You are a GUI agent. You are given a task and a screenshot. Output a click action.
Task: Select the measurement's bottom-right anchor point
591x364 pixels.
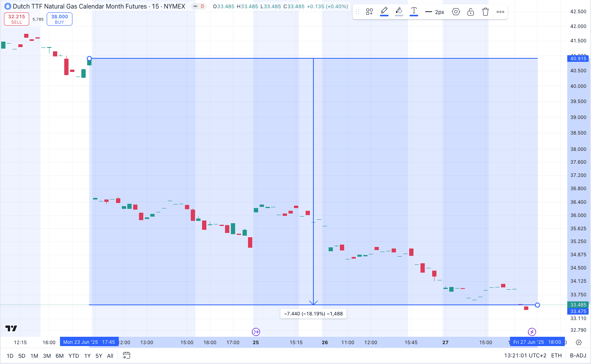coord(537,305)
